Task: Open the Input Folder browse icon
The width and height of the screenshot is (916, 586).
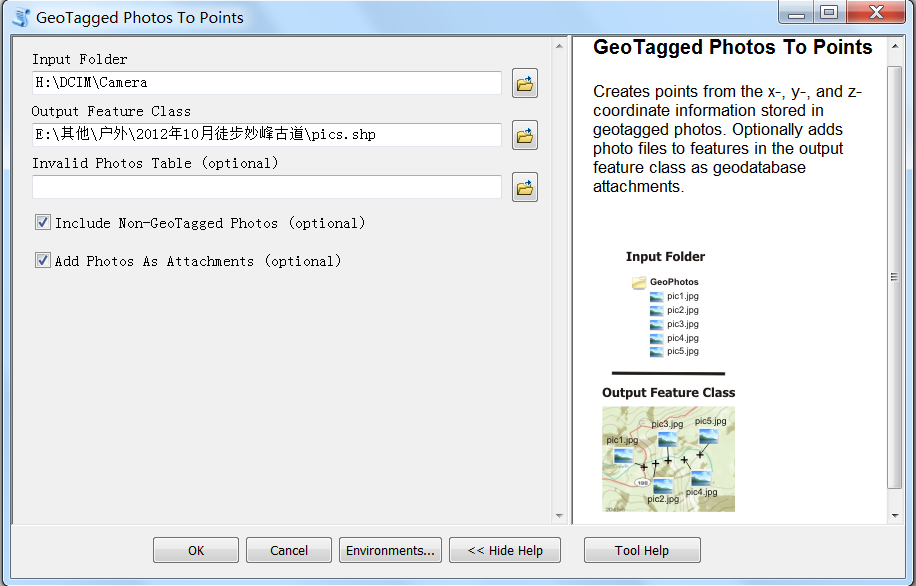Action: tap(524, 83)
